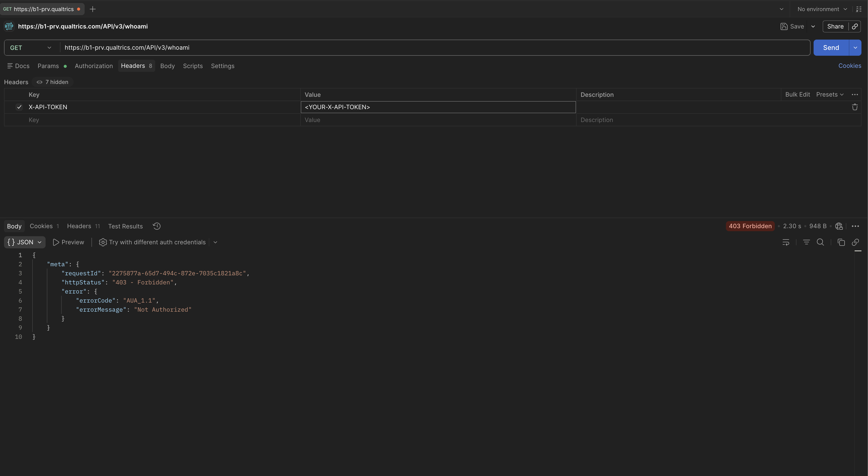Open the Cookies link
Viewport: 868px width, 476px height.
click(850, 66)
